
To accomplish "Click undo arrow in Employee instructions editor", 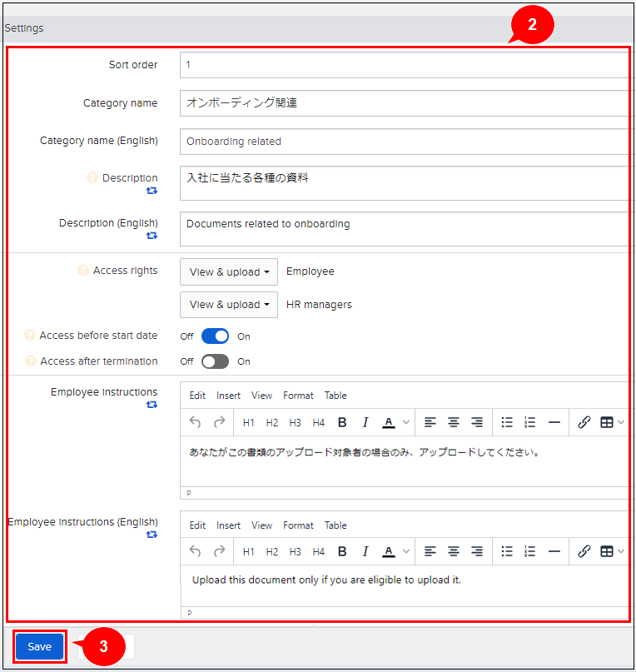I will 196,422.
